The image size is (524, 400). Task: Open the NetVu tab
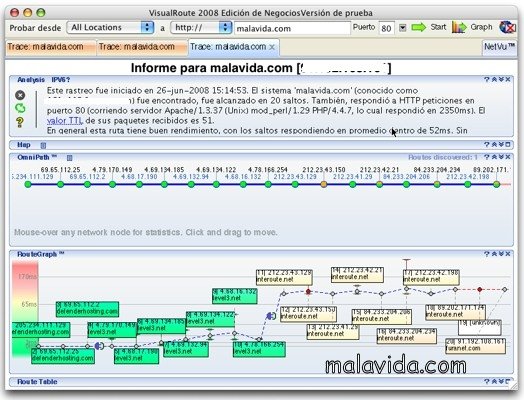click(499, 47)
